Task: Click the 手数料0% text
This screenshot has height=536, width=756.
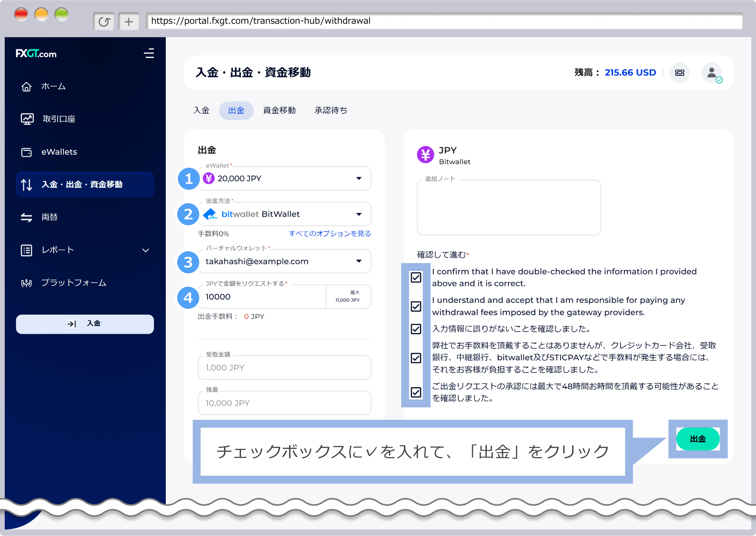Action: pyautogui.click(x=213, y=234)
